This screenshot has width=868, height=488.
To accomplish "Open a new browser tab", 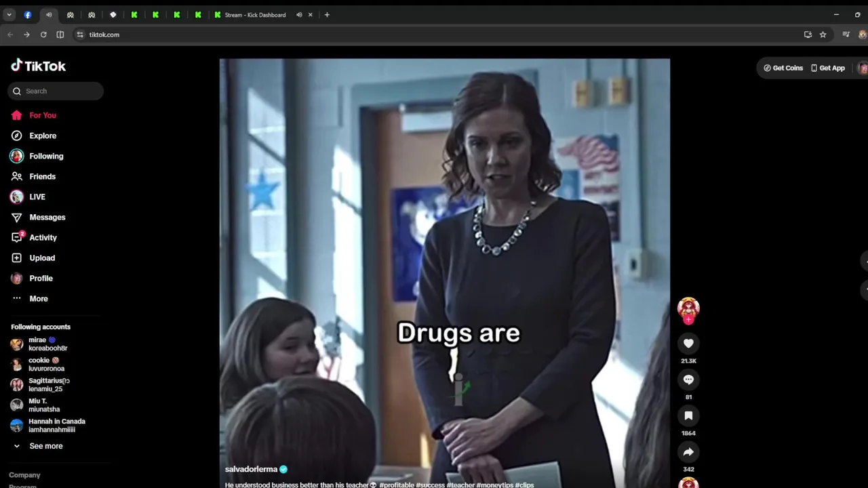I will pos(327,15).
